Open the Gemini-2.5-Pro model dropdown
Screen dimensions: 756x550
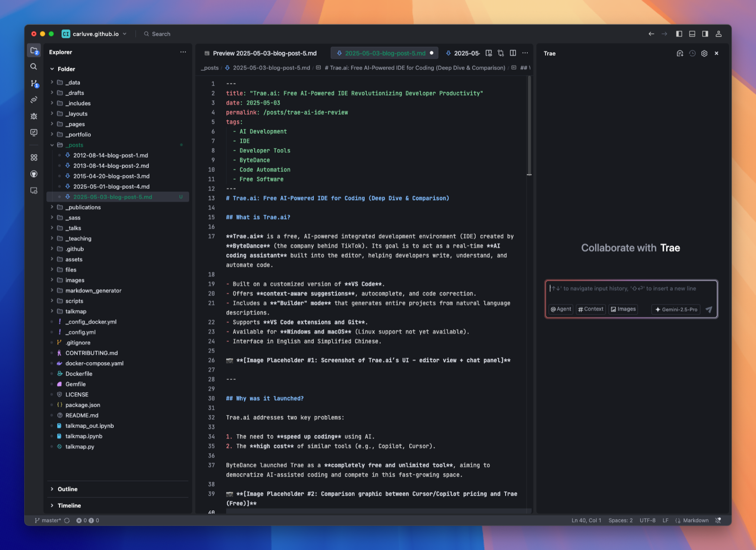pyautogui.click(x=676, y=310)
